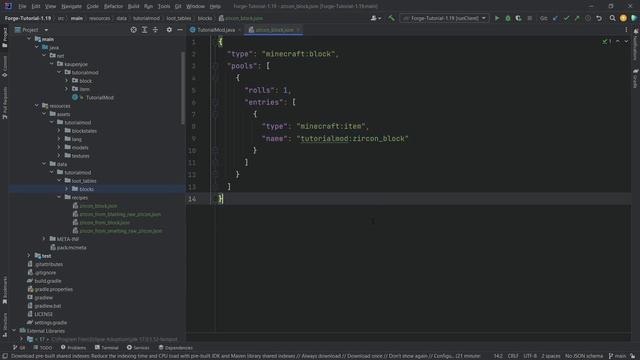
Task: Click the rollback undo icon
Action: [599, 18]
